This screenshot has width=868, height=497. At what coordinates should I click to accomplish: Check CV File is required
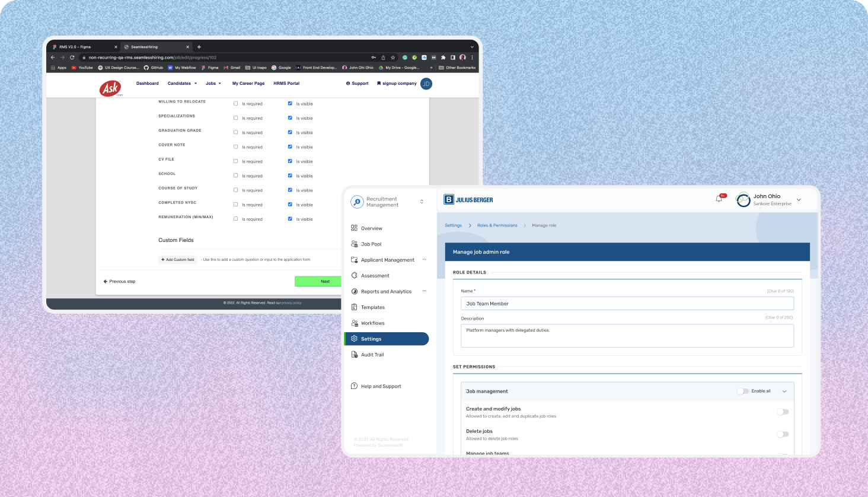coord(235,161)
